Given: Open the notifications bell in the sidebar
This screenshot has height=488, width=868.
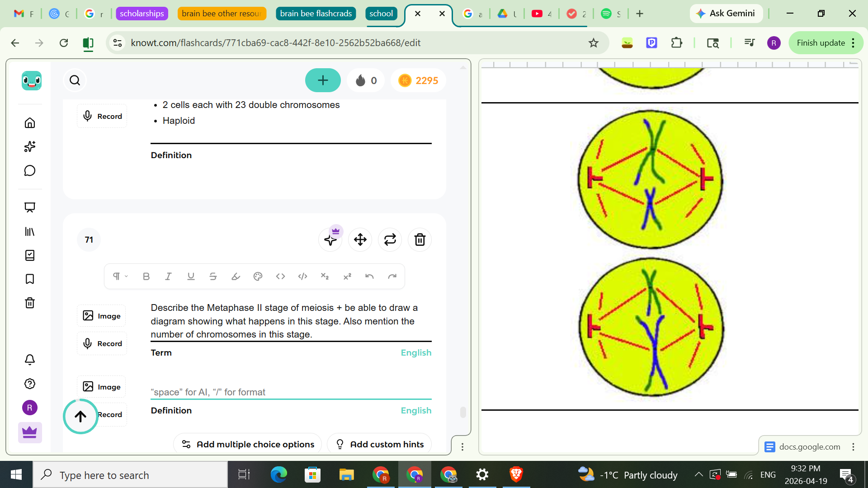Looking at the screenshot, I should point(29,360).
